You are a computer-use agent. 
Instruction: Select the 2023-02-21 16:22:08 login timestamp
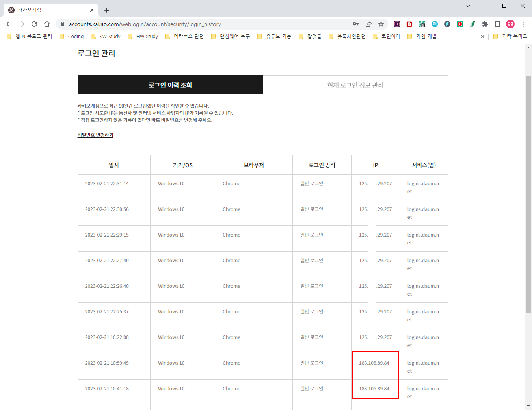click(x=107, y=337)
